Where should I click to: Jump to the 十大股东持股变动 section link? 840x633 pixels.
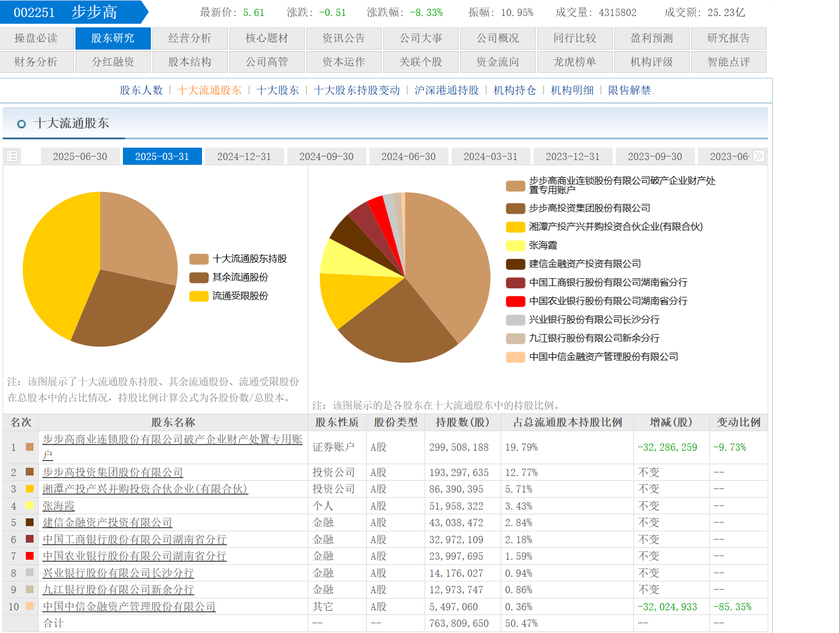click(357, 90)
